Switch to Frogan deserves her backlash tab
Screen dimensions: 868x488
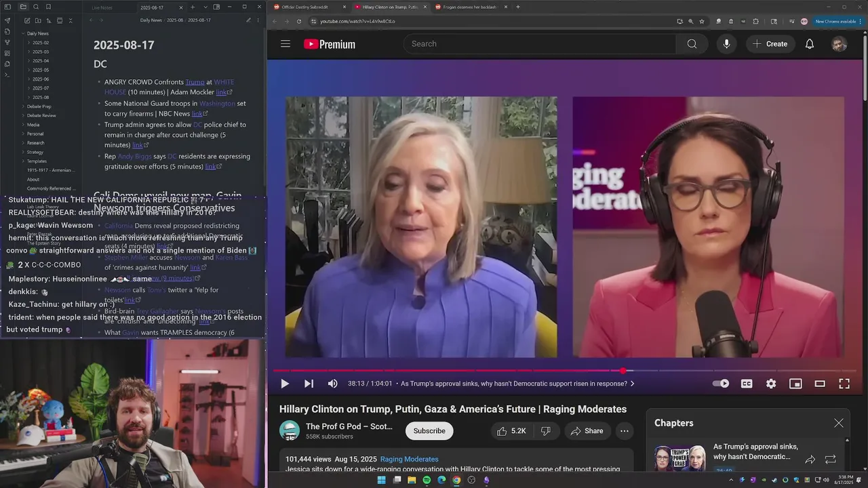471,7
